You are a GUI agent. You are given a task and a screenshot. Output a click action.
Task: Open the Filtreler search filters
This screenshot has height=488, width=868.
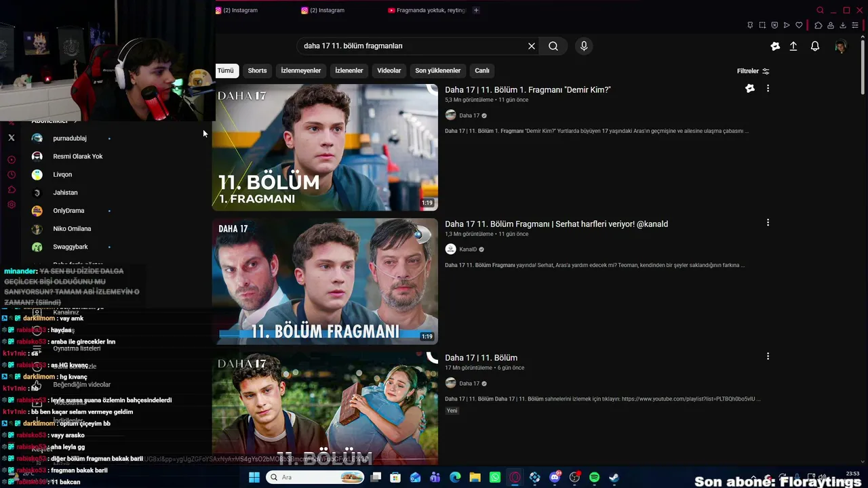pos(753,71)
